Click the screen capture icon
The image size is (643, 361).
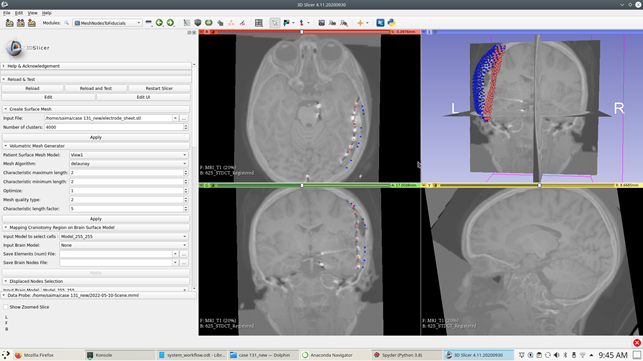click(322, 23)
